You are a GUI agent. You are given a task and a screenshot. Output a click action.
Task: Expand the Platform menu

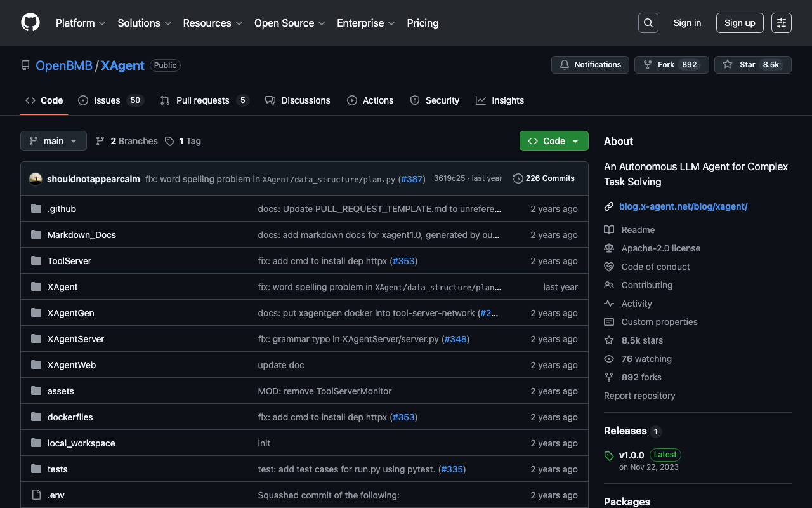[81, 23]
